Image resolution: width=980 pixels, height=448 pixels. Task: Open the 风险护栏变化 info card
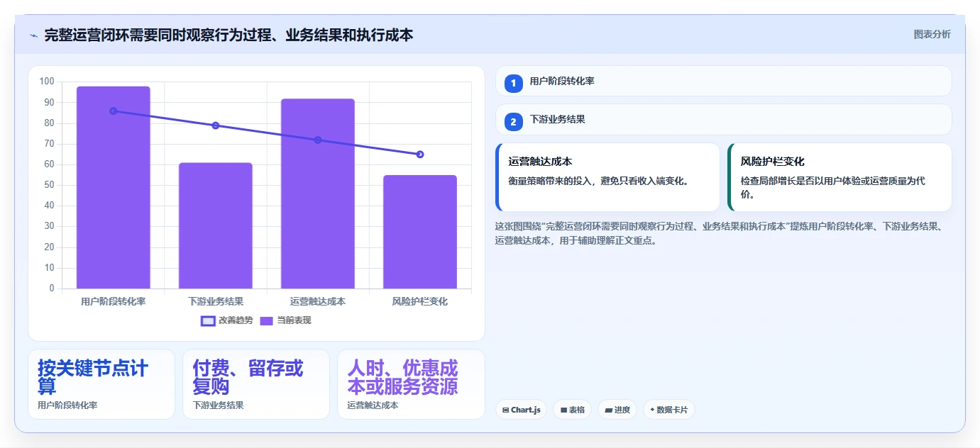(839, 177)
